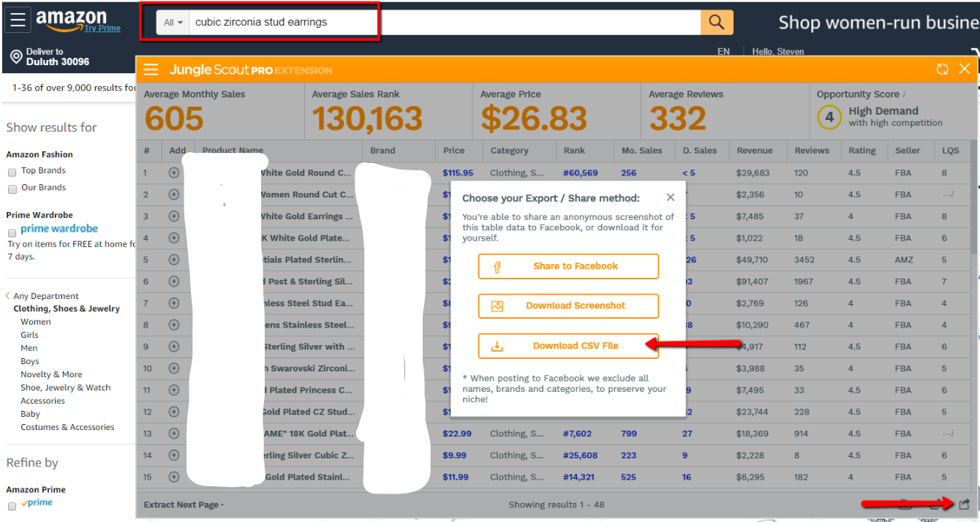Viewport: 980px width, 522px height.
Task: Click the export share icon in footer
Action: pos(964,504)
